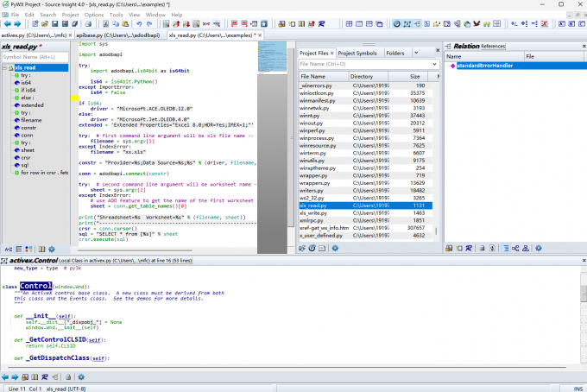The height and width of the screenshot is (392, 587).
Task: Click the bird-shaped toolbar icon
Action: [477, 24]
